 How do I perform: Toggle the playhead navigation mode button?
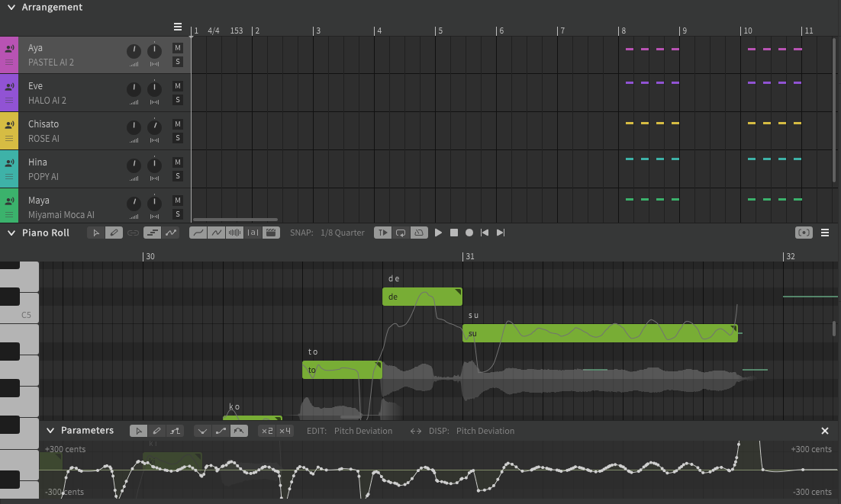tap(382, 233)
